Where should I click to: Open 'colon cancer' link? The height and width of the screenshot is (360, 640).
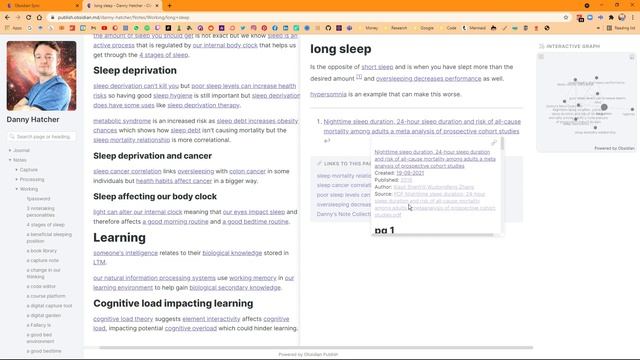[247, 171]
